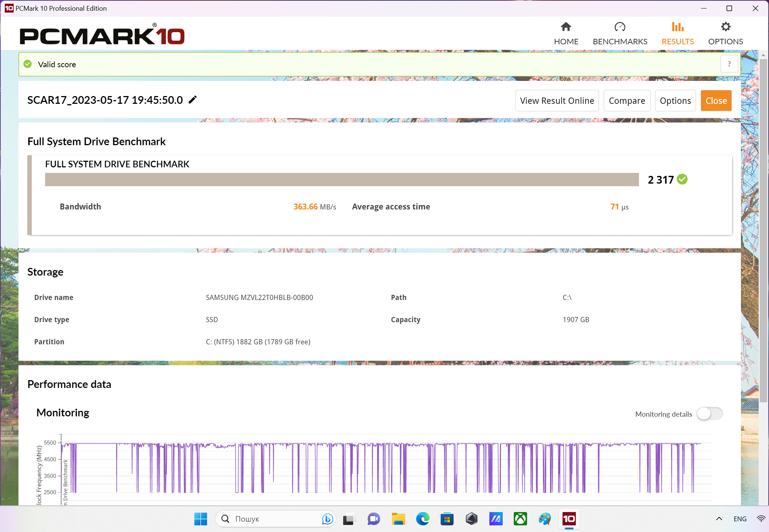This screenshot has width=769, height=532.
Task: Select the Results bar chart icon
Action: click(677, 27)
